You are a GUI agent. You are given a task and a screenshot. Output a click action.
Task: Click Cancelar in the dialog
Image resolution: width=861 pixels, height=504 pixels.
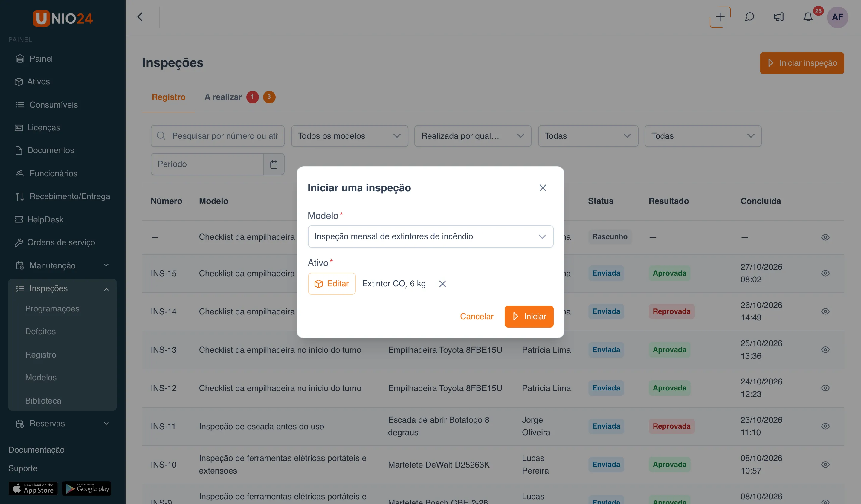[x=477, y=317]
